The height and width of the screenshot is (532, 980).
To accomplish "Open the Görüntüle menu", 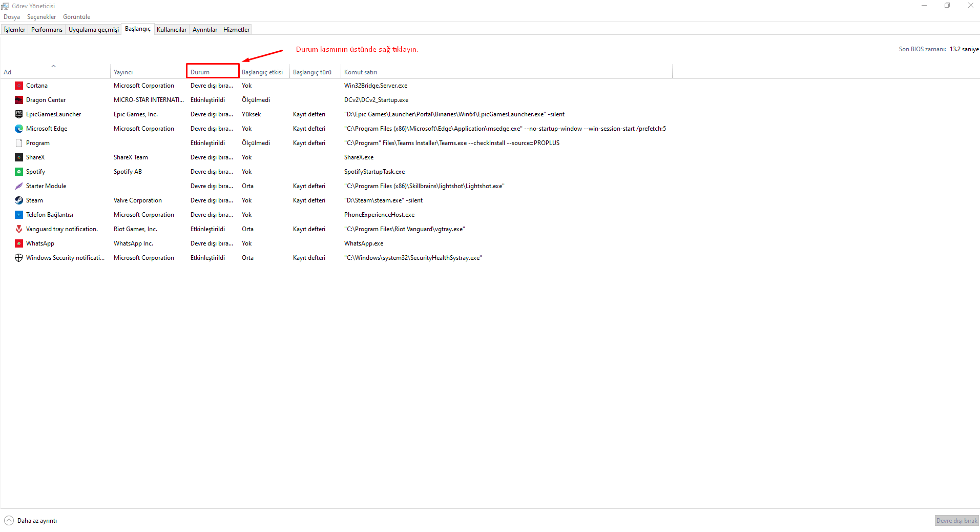I will [x=77, y=17].
